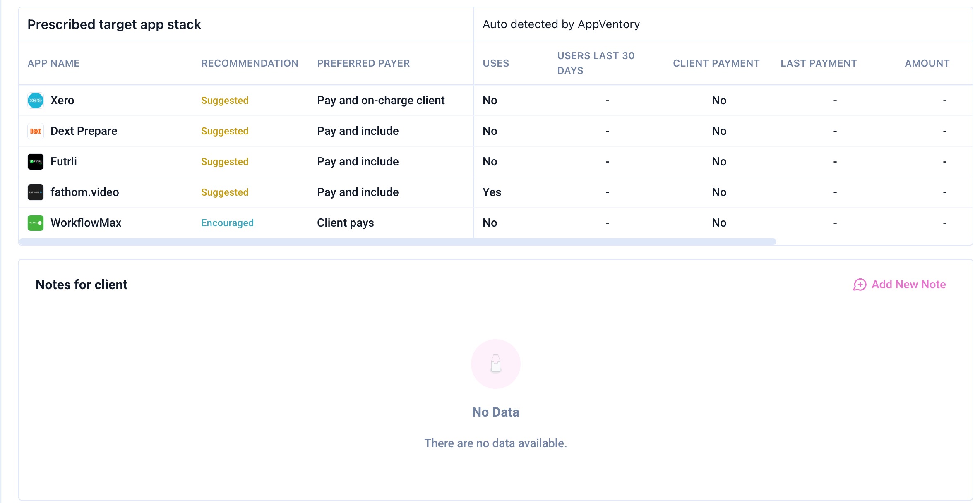This screenshot has width=980, height=503.
Task: Click the 'No' uses value for Xero
Action: (490, 101)
